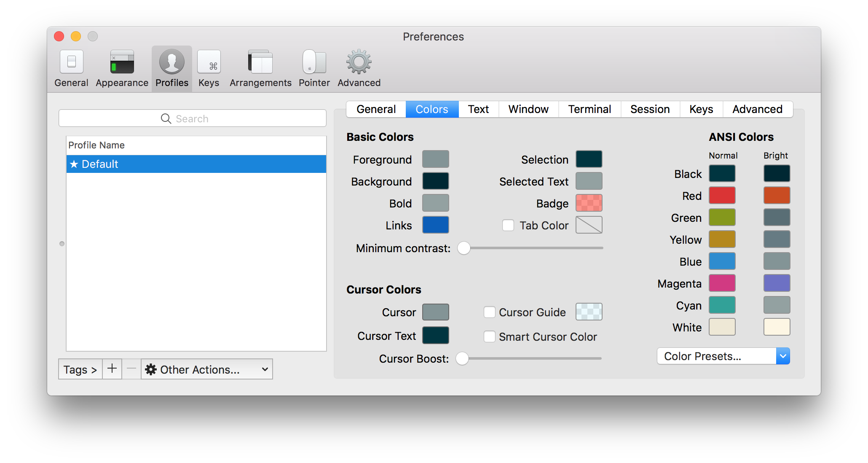Enable the Cursor Guide checkbox
868x463 pixels.
(x=489, y=312)
